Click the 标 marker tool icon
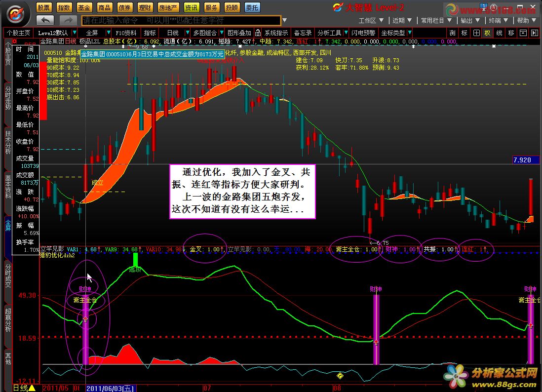This screenshot has width=542, height=392. (x=464, y=33)
